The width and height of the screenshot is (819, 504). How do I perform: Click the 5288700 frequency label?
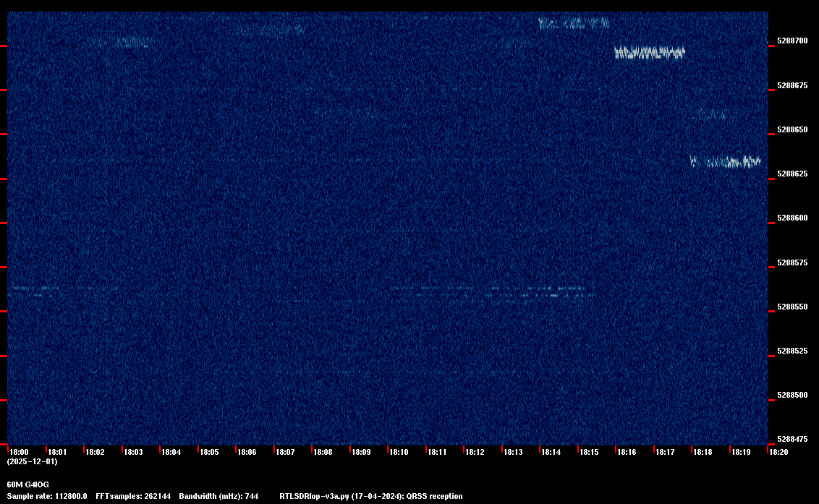pos(792,40)
